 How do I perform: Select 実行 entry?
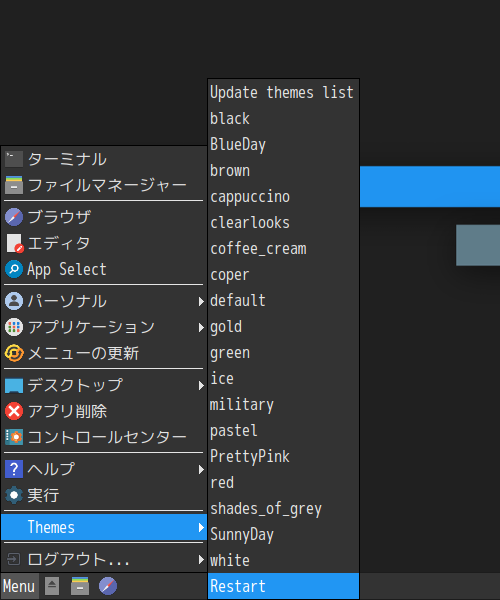coord(104,496)
